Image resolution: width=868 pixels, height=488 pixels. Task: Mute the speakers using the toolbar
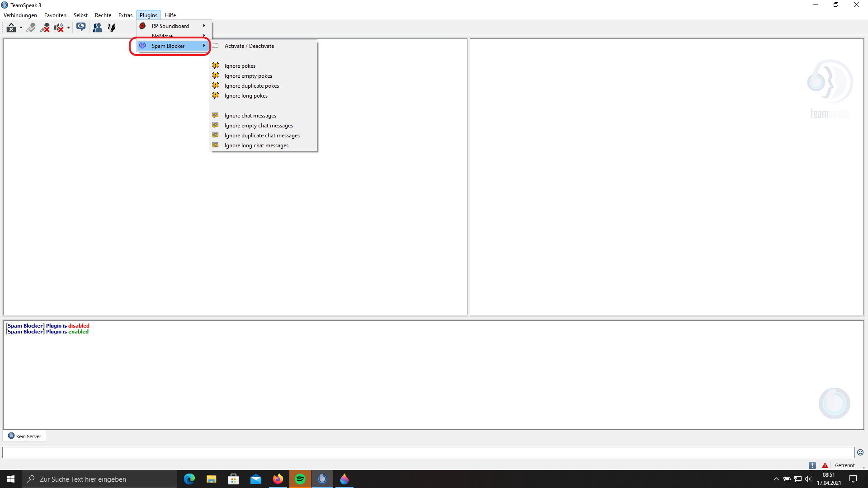click(59, 28)
